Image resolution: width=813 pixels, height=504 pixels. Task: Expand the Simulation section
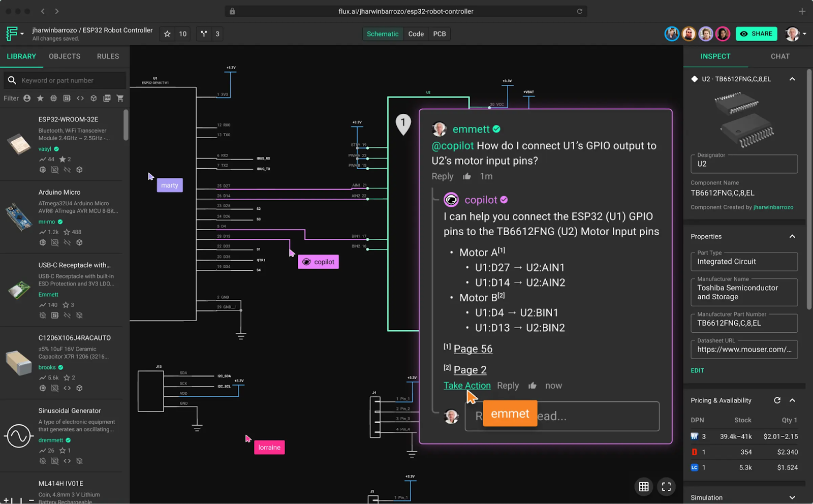pos(792,497)
